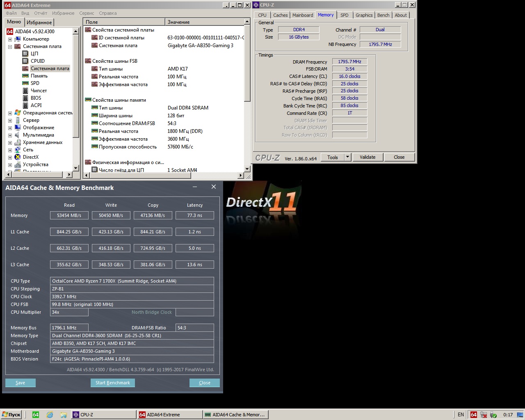Click the Компьютер tree icon

tap(18, 39)
